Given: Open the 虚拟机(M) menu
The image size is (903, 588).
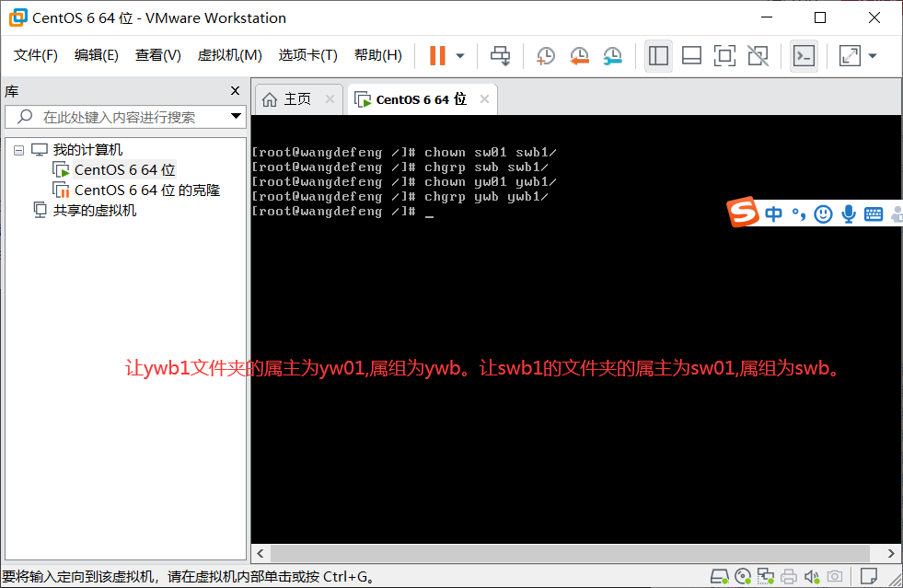Looking at the screenshot, I should click(x=229, y=55).
